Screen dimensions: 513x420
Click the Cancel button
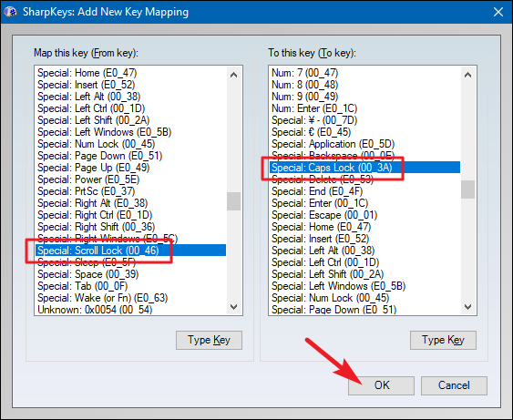pos(454,385)
